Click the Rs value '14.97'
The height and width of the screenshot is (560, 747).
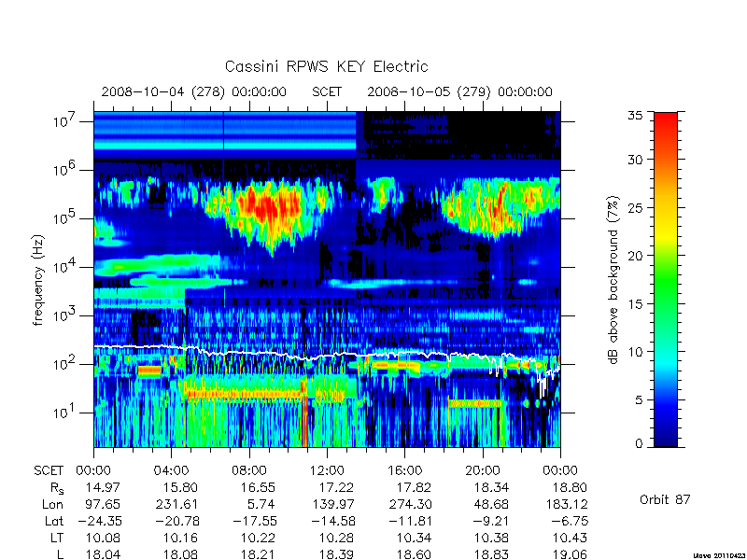(103, 487)
